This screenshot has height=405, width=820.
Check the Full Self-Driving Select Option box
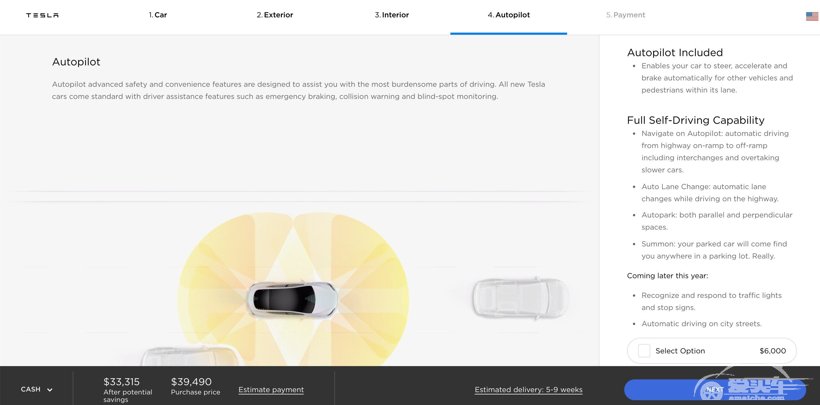(x=644, y=351)
